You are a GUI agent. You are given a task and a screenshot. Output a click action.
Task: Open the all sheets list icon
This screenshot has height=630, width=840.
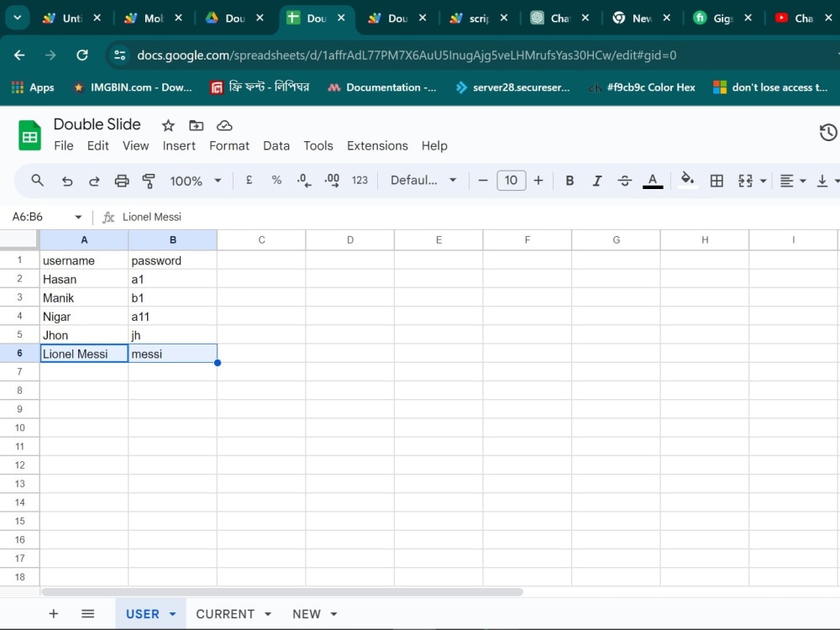[x=88, y=614]
